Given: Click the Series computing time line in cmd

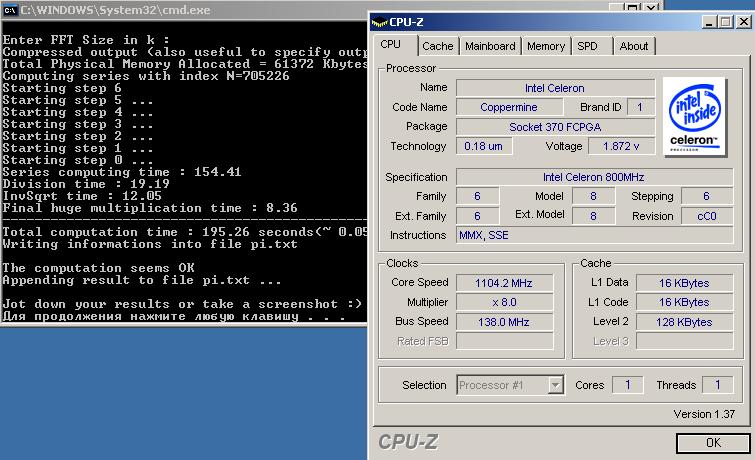Looking at the screenshot, I should (x=122, y=172).
